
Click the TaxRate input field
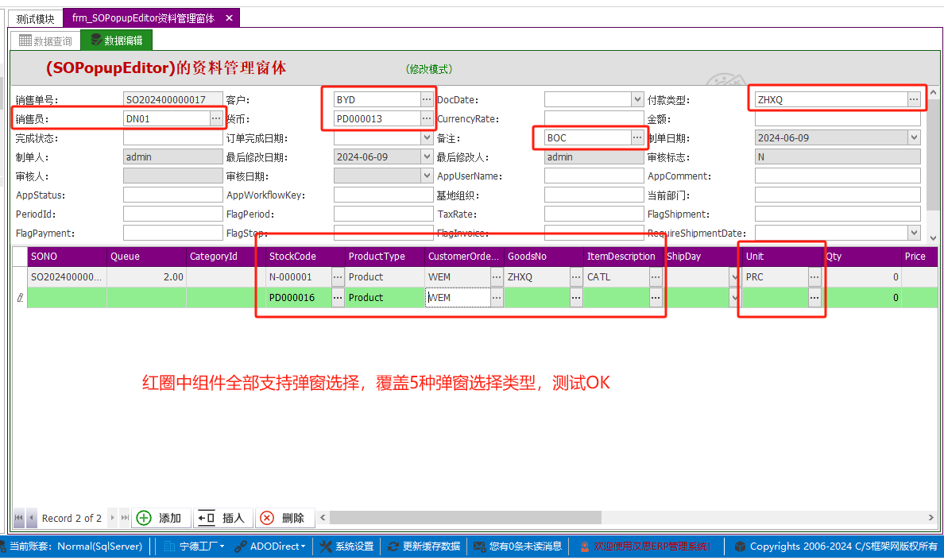pyautogui.click(x=594, y=214)
